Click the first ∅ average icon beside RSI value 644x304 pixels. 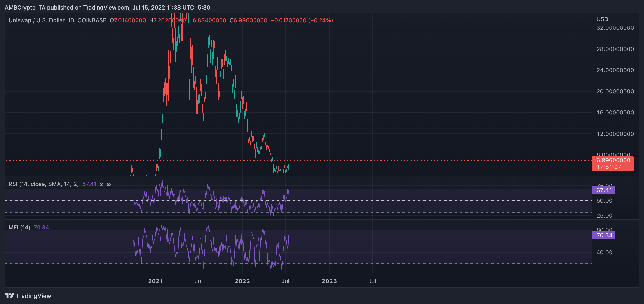[101, 184]
